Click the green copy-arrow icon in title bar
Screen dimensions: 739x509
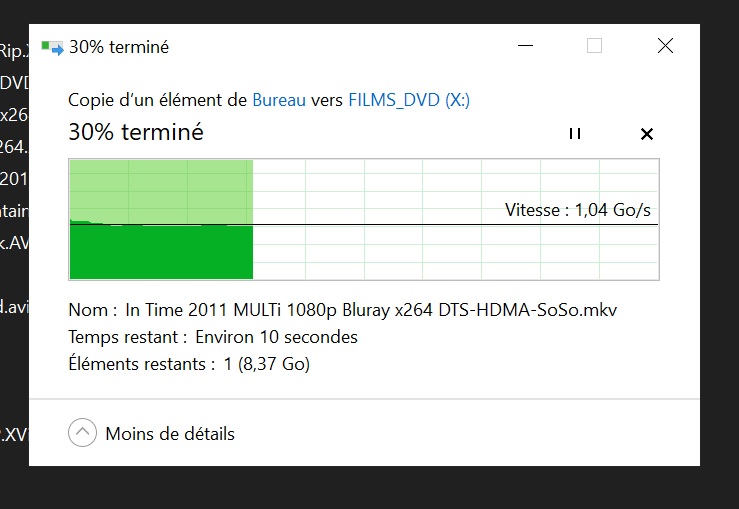52,48
